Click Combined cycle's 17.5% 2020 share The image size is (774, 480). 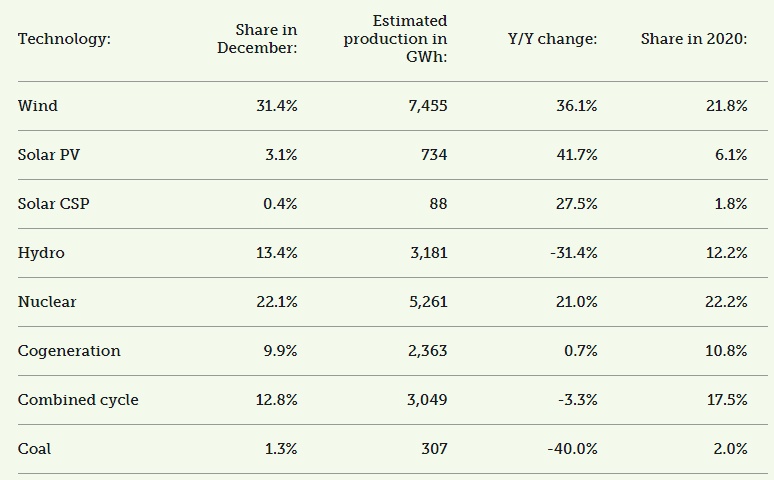point(725,400)
